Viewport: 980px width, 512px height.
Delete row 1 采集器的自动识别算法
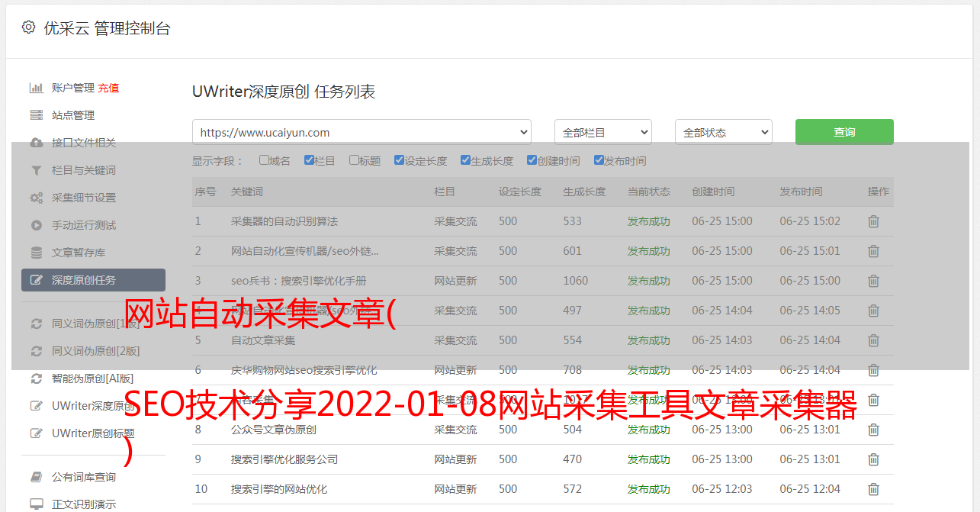coord(874,221)
